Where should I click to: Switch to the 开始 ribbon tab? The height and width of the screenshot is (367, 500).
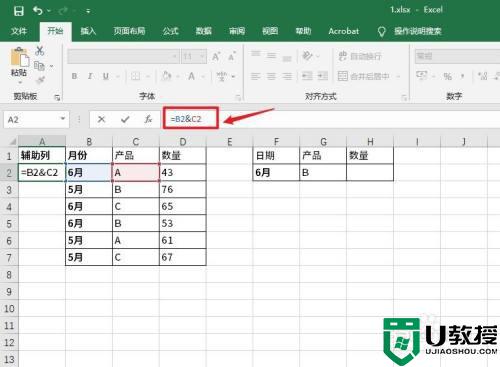point(55,31)
